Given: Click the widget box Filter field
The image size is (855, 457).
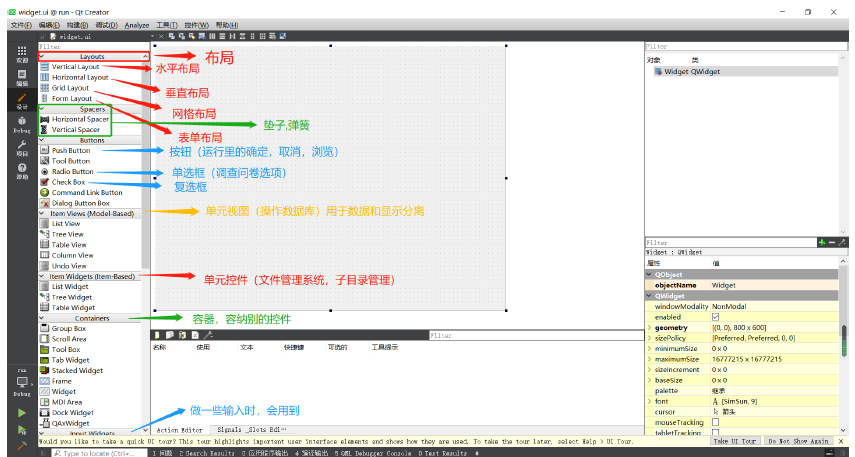Looking at the screenshot, I should [x=94, y=47].
